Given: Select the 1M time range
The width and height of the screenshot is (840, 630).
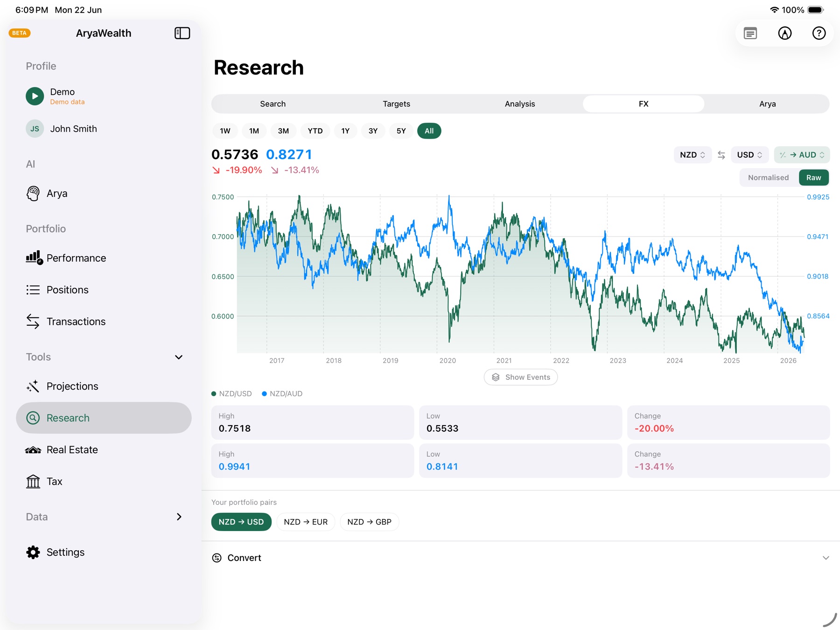Looking at the screenshot, I should tap(254, 131).
